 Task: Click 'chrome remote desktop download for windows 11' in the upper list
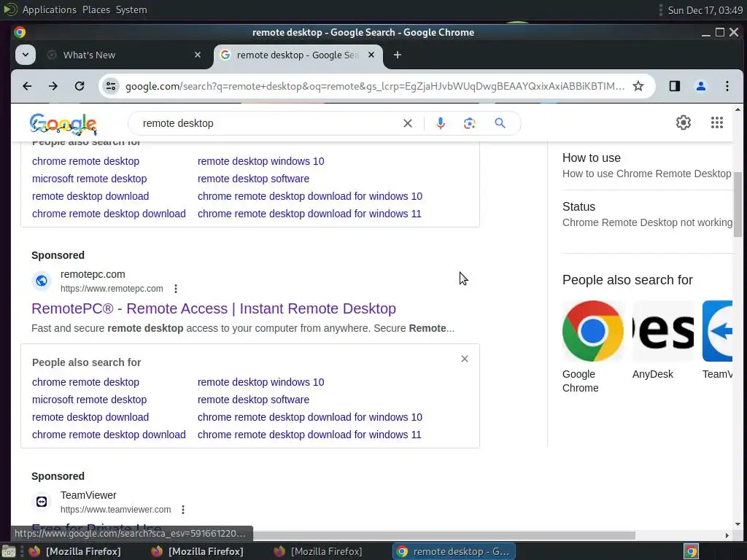[309, 214]
